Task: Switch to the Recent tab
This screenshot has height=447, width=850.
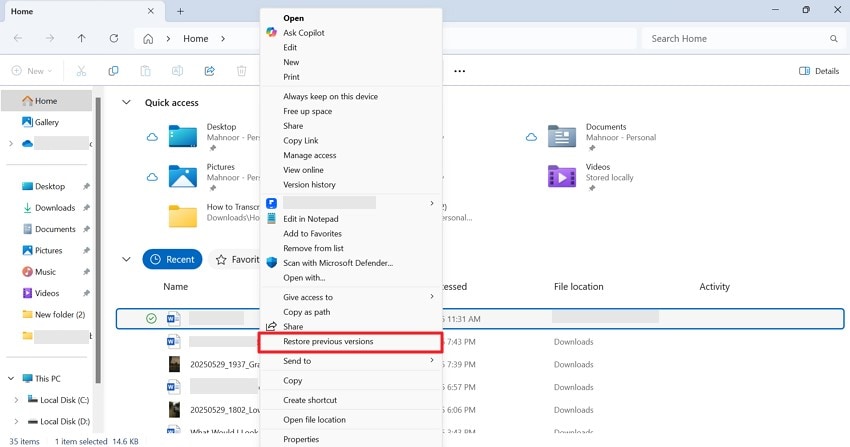Action: 172,260
